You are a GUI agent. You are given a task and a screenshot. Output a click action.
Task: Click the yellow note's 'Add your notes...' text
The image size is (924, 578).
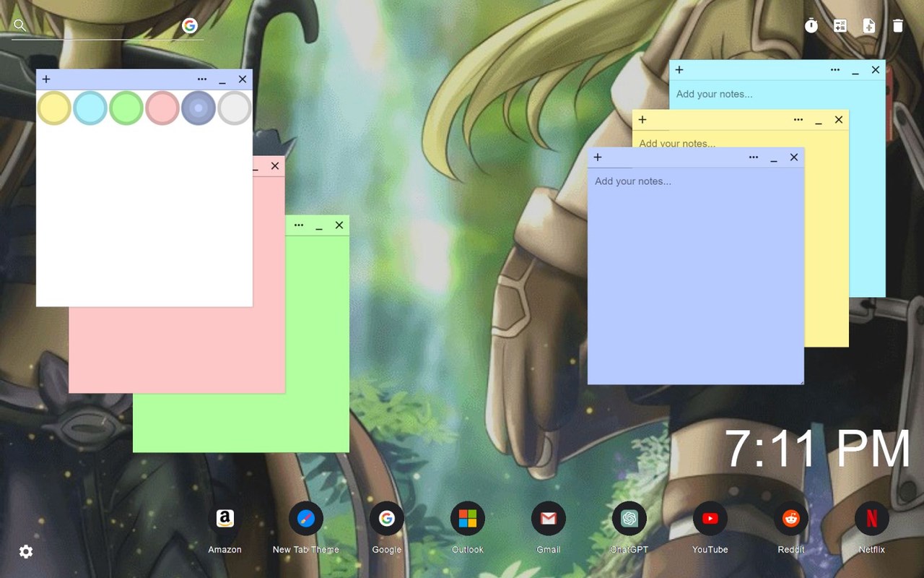[677, 143]
